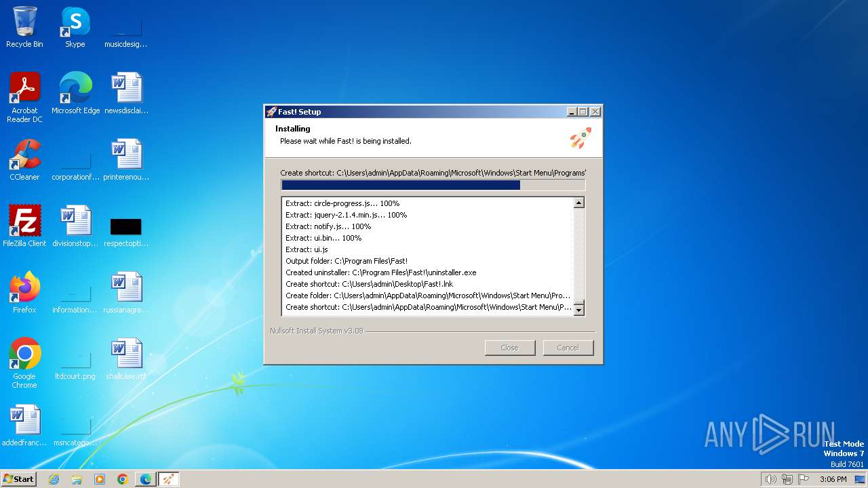The width and height of the screenshot is (868, 488).
Task: Open the CCleaner desktop shortcut
Action: coord(24,160)
